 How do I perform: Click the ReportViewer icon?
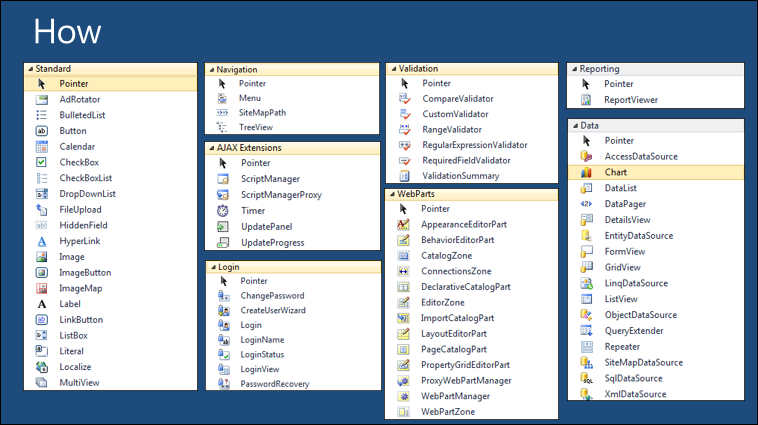click(587, 100)
